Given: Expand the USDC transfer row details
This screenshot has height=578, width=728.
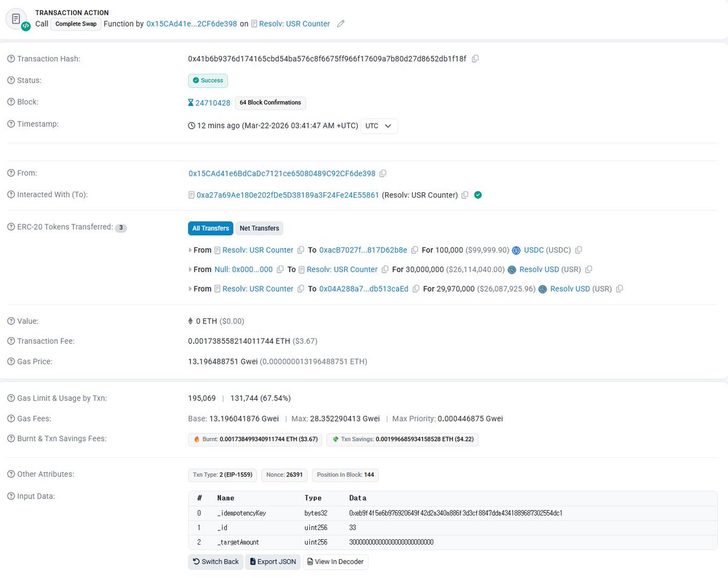Looking at the screenshot, I should [x=190, y=250].
